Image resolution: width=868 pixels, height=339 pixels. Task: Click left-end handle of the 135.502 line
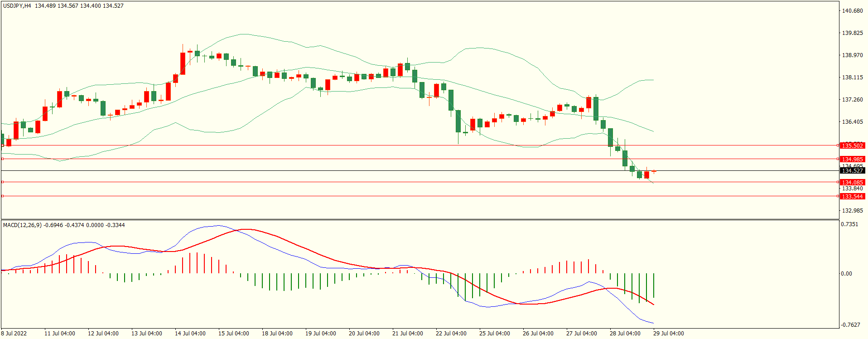(x=2, y=145)
